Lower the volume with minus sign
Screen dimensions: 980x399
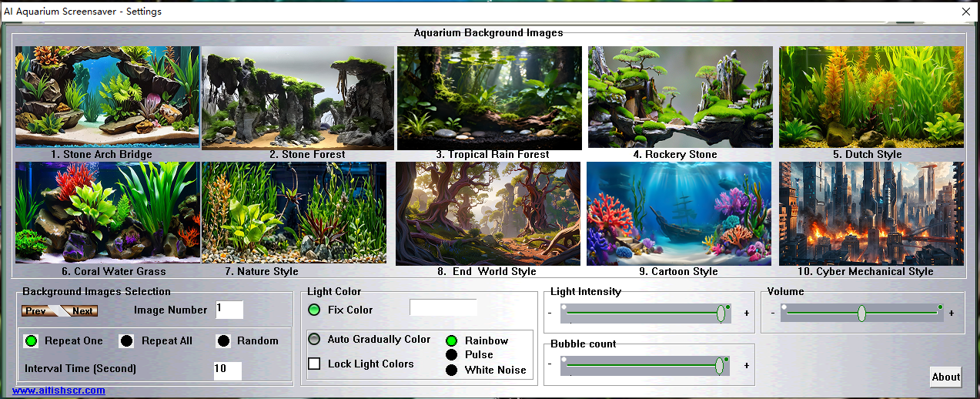click(x=773, y=313)
